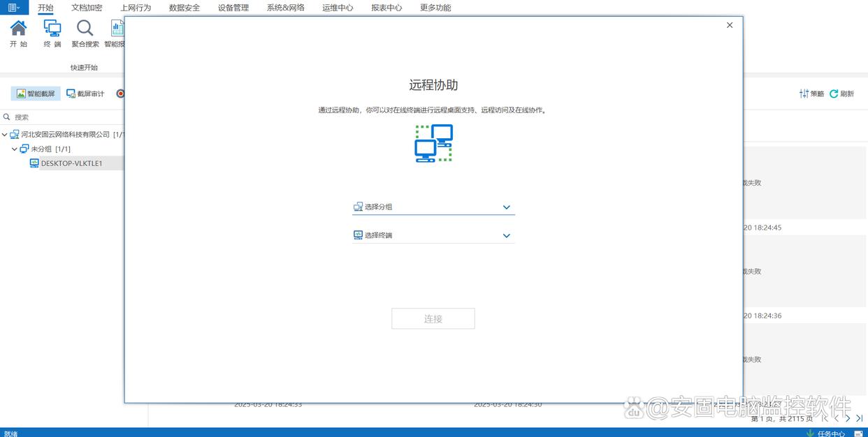Screen dimensions: 868x437
Task: Collapse the 河北安固云网络科技有限公司 tree node
Action: click(x=5, y=134)
